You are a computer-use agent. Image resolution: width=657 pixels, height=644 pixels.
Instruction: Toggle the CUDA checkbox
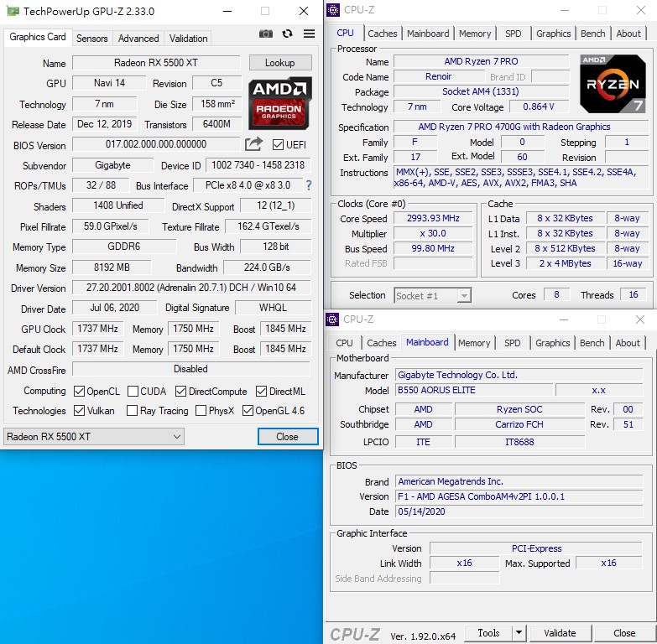[133, 391]
